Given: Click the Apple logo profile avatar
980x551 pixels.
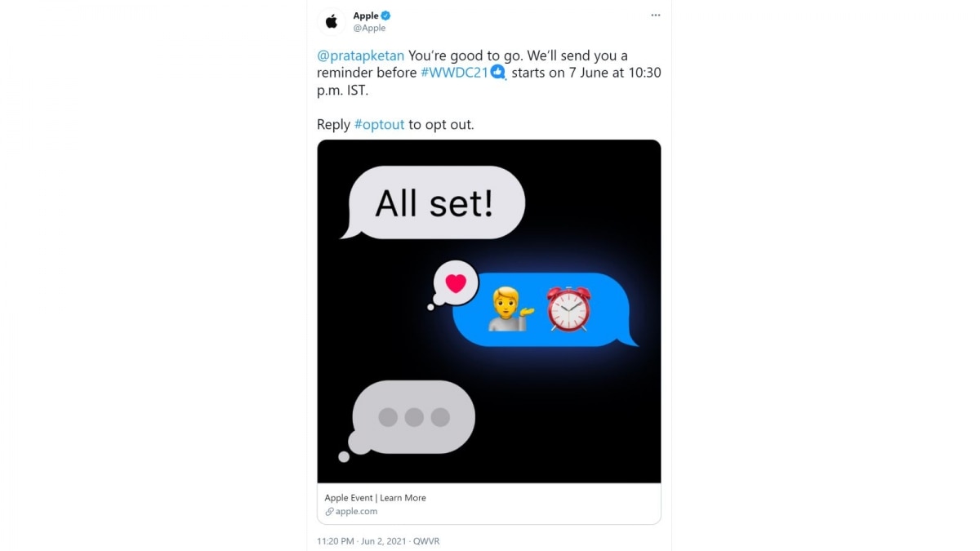Looking at the screenshot, I should pos(332,22).
